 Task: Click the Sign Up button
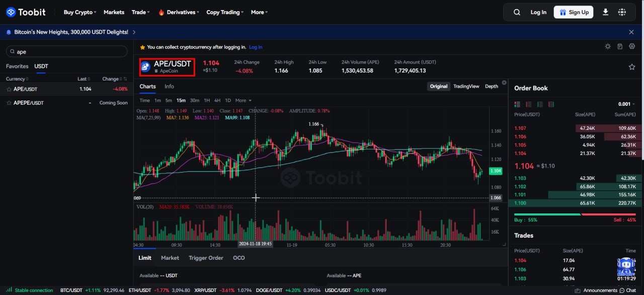(x=574, y=12)
